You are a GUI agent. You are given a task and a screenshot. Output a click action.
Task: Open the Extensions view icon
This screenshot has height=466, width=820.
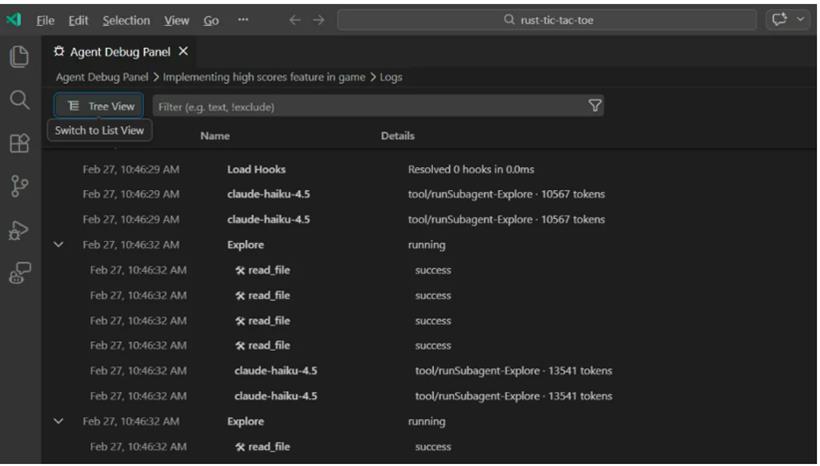tap(18, 143)
